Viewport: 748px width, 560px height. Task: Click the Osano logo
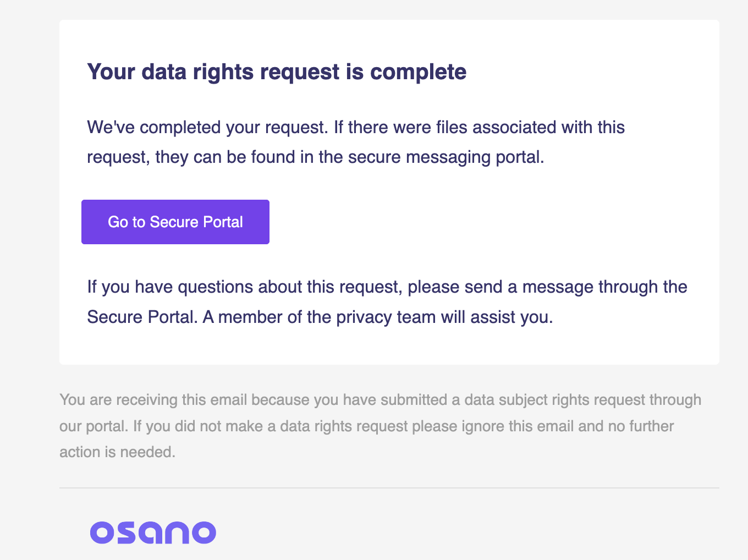pos(153,532)
